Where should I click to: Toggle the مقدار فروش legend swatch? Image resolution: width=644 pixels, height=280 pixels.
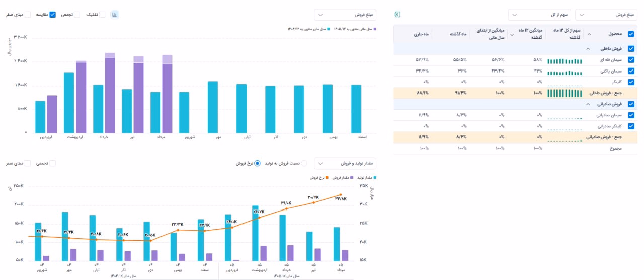351,178
